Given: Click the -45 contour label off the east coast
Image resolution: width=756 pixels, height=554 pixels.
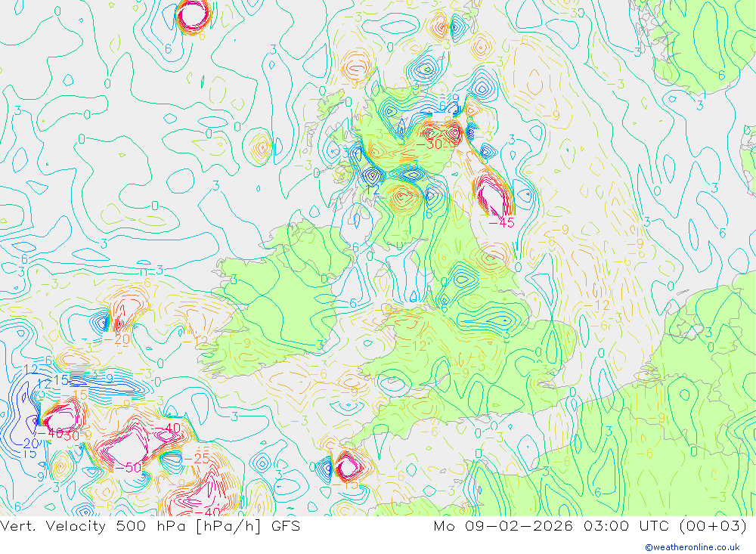Looking at the screenshot, I should tap(501, 223).
